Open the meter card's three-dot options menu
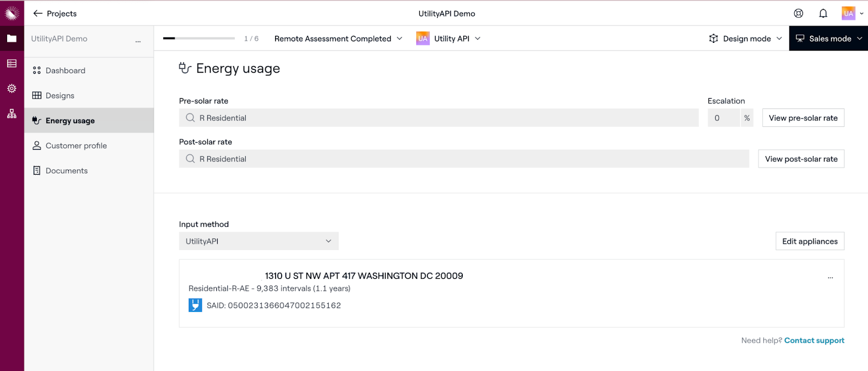This screenshot has width=868, height=371. [830, 277]
